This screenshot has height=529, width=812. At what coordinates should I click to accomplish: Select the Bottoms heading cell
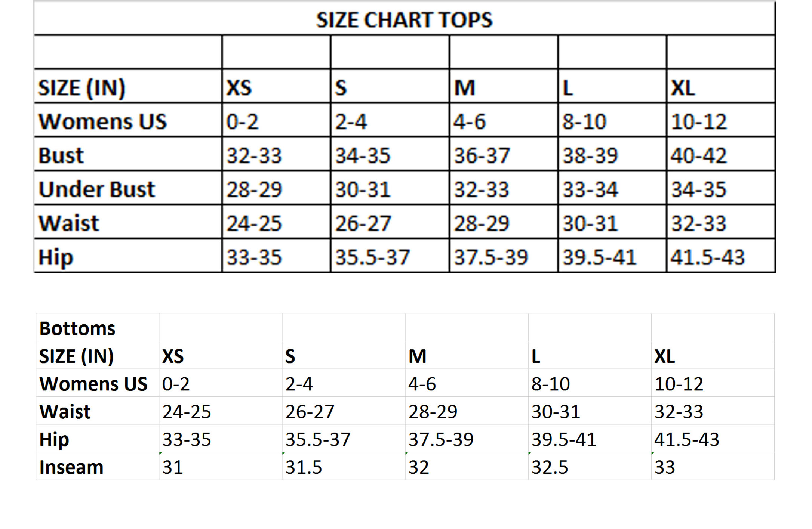pos(77,328)
